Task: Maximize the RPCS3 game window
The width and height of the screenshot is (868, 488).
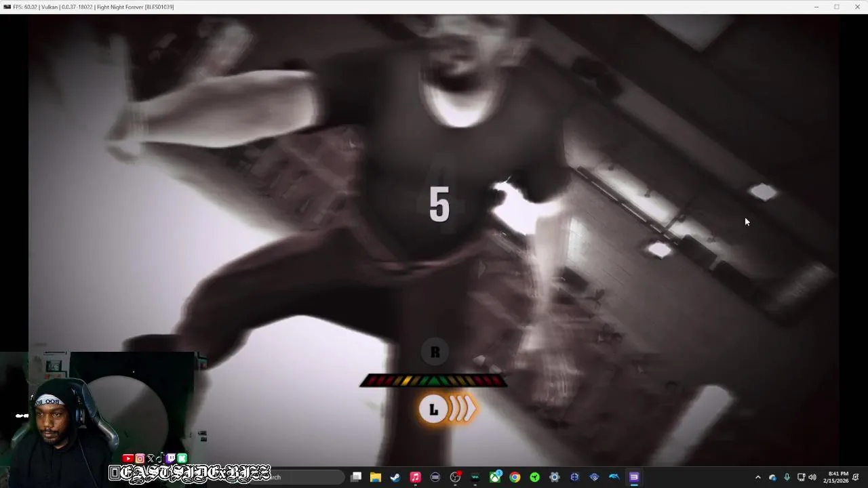Action: [837, 7]
